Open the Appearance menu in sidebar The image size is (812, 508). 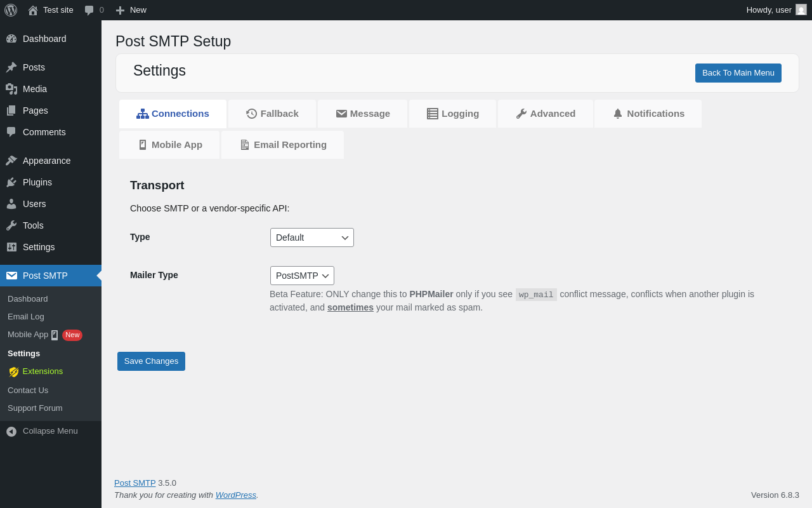click(46, 161)
